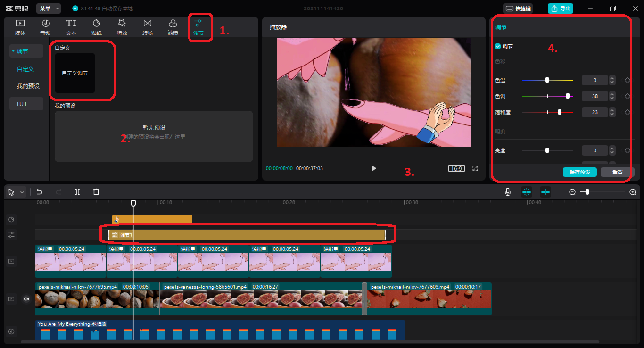
Task: Add keyframe for 色调
Action: (x=627, y=96)
